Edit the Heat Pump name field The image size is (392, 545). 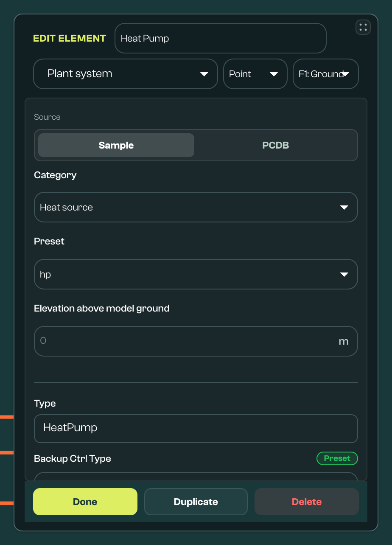pos(220,38)
